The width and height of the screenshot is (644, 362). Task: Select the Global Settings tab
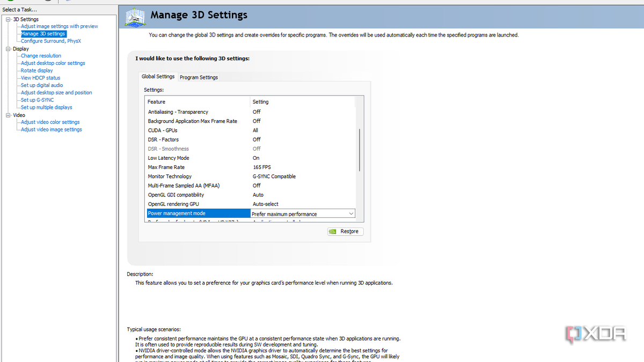(158, 76)
